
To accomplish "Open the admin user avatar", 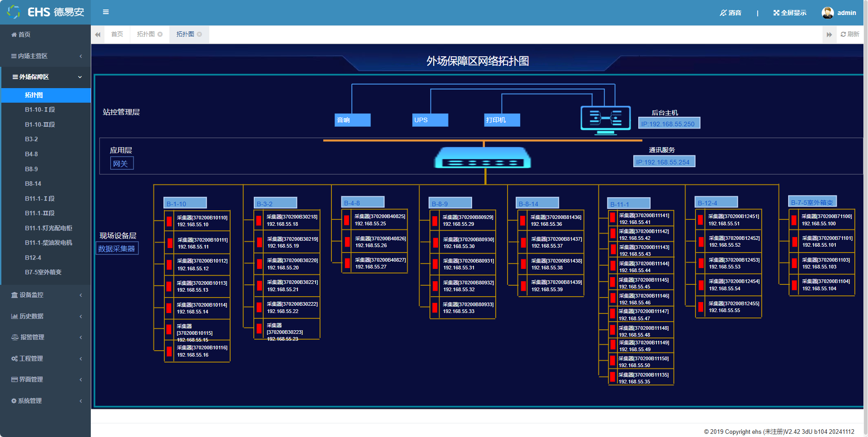I will [828, 13].
